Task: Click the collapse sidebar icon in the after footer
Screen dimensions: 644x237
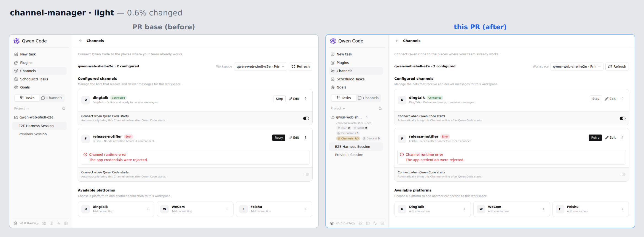Action: click(382, 223)
